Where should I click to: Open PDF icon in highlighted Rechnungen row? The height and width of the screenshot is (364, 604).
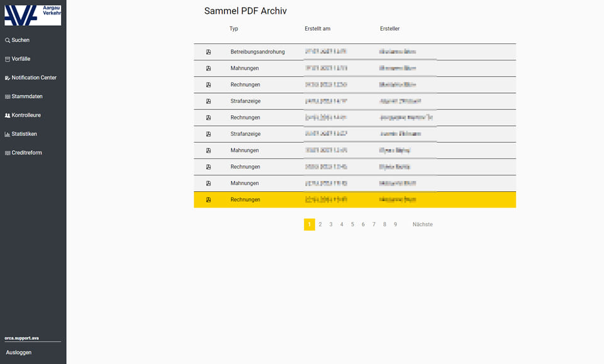pyautogui.click(x=208, y=200)
